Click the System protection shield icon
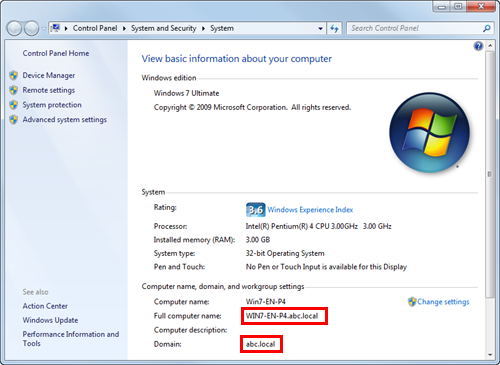The height and width of the screenshot is (365, 500). pos(14,105)
